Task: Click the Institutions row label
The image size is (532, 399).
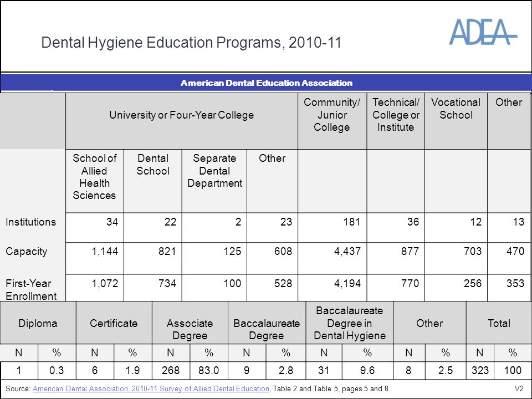Action: [x=30, y=222]
